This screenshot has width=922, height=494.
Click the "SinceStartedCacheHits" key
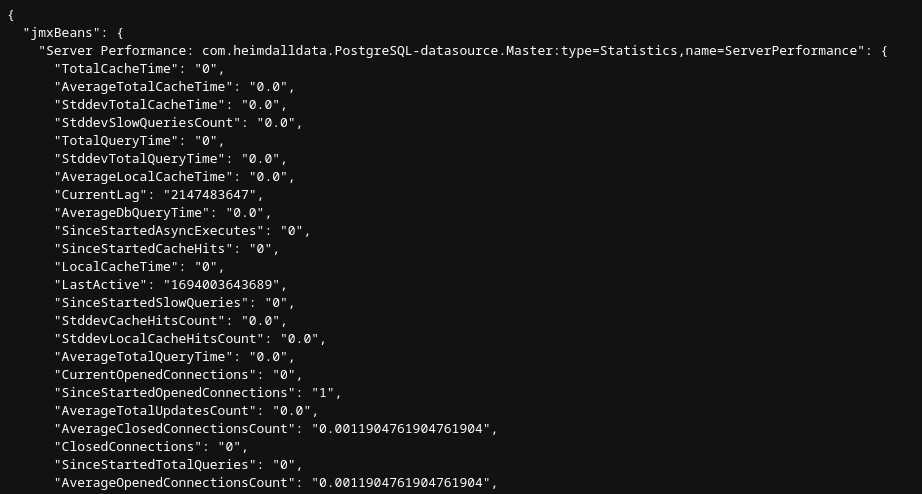tap(143, 248)
